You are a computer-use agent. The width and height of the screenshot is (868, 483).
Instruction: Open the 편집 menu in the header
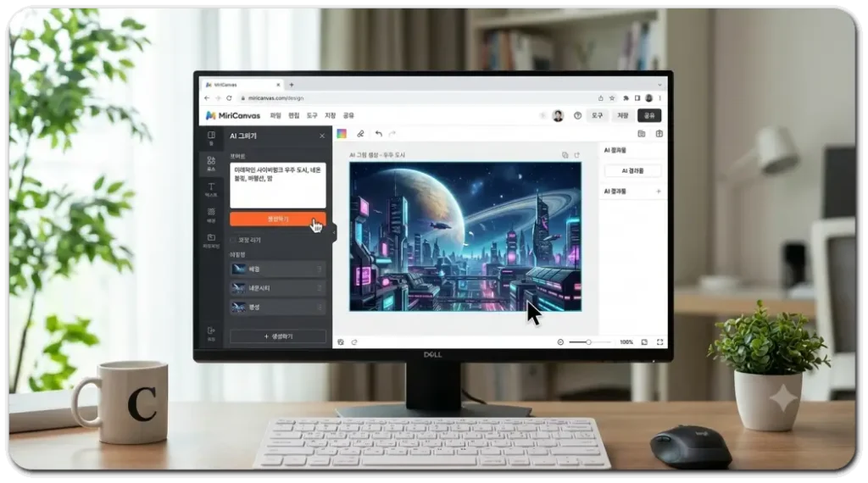pyautogui.click(x=294, y=115)
